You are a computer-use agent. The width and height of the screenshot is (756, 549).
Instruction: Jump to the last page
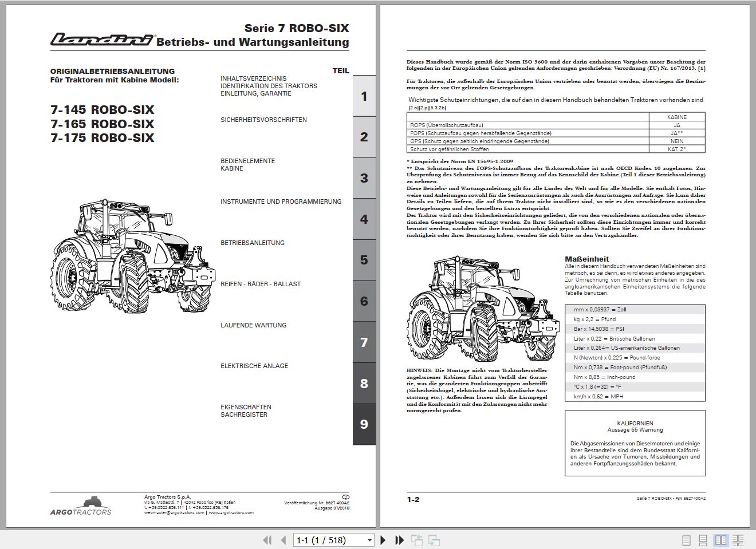tap(400, 540)
